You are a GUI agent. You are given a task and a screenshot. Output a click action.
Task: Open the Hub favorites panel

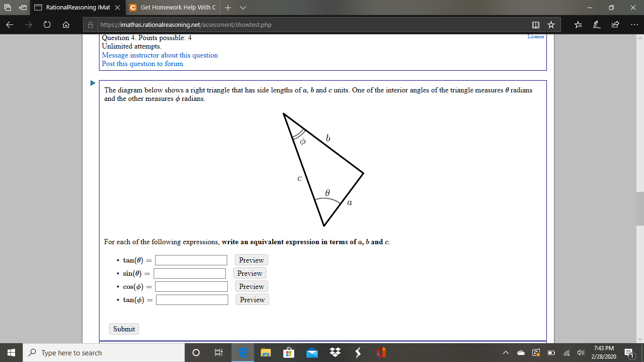point(578,25)
